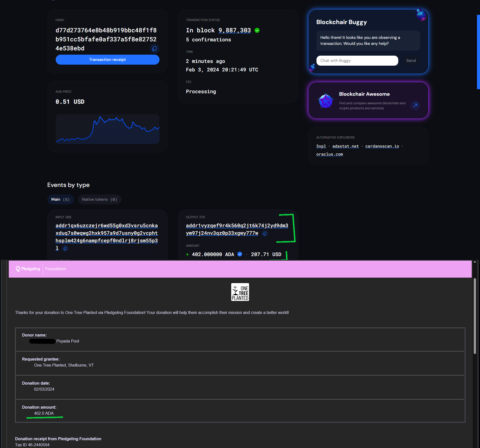Viewport: 480px width, 448px height.
Task: Click the Pledgeling logo
Action: pos(28,269)
